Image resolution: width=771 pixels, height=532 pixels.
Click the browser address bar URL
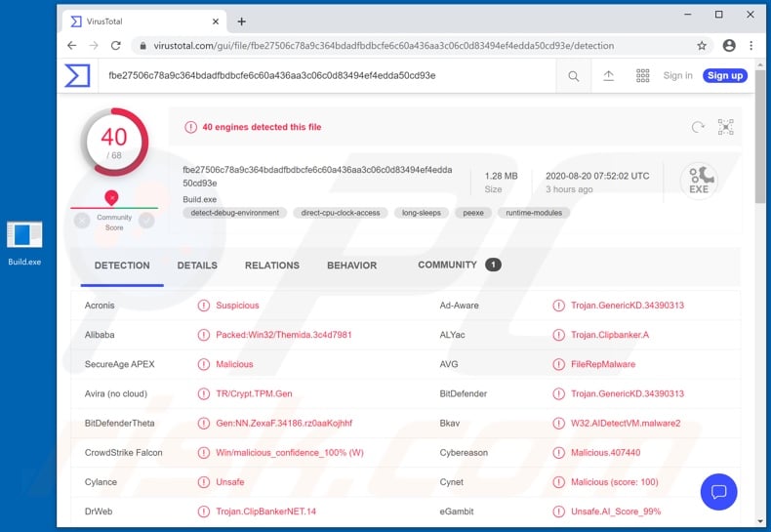(x=384, y=46)
